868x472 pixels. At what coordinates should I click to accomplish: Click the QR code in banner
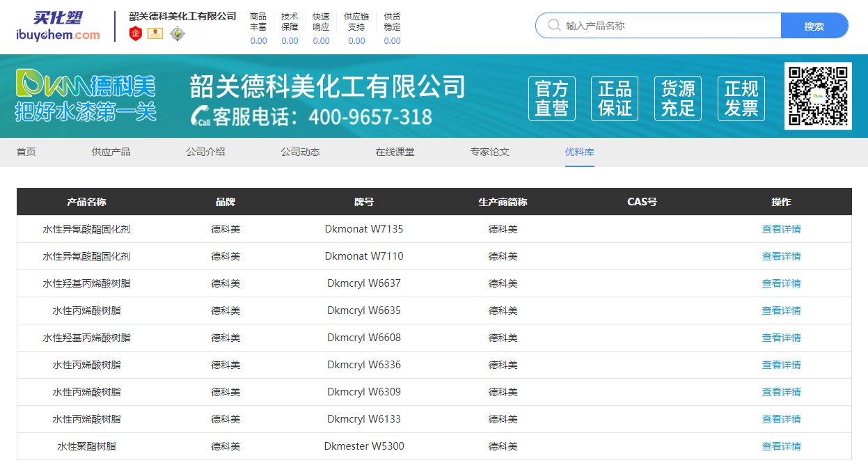point(818,96)
